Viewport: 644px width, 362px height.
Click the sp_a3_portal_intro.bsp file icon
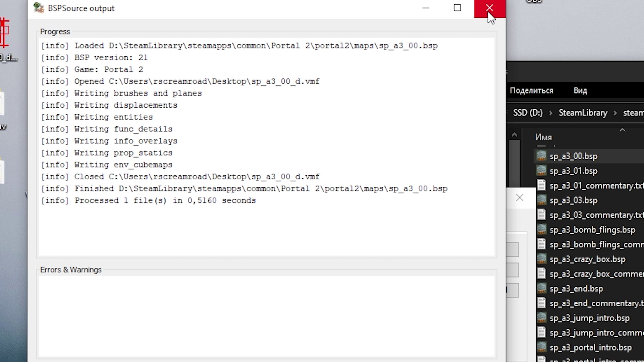(541, 348)
